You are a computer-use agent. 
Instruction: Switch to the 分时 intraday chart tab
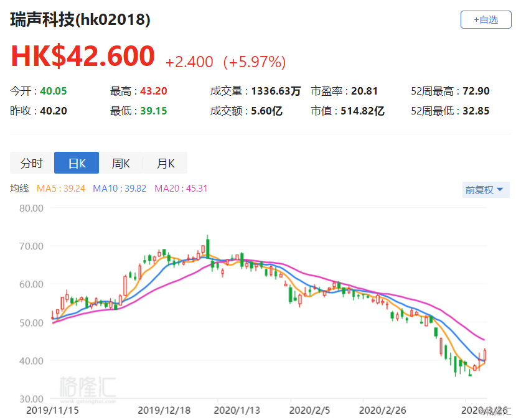(32, 163)
